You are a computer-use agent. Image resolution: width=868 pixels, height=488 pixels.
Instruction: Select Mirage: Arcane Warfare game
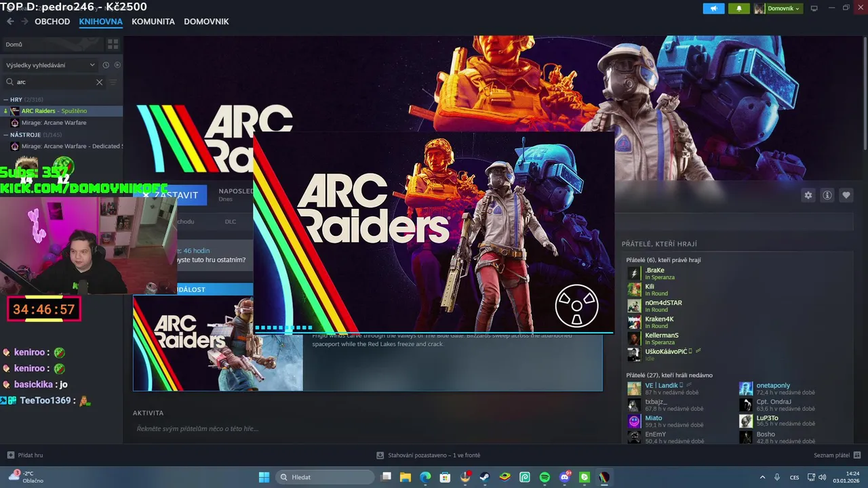point(62,123)
